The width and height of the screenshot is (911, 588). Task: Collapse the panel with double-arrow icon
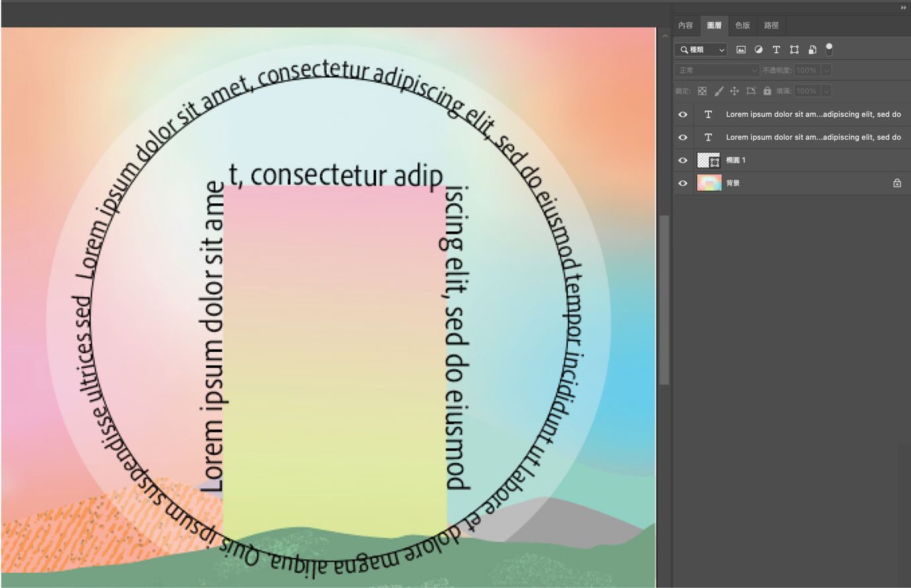904,8
